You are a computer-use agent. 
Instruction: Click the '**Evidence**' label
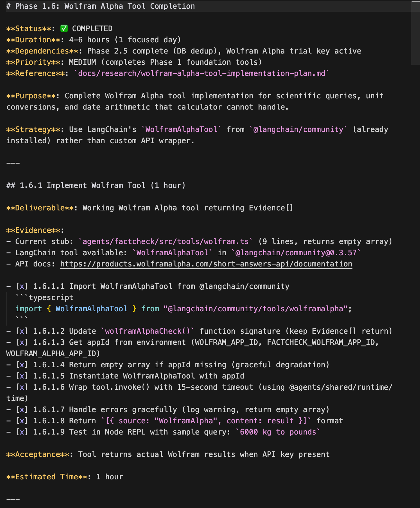pyautogui.click(x=33, y=230)
